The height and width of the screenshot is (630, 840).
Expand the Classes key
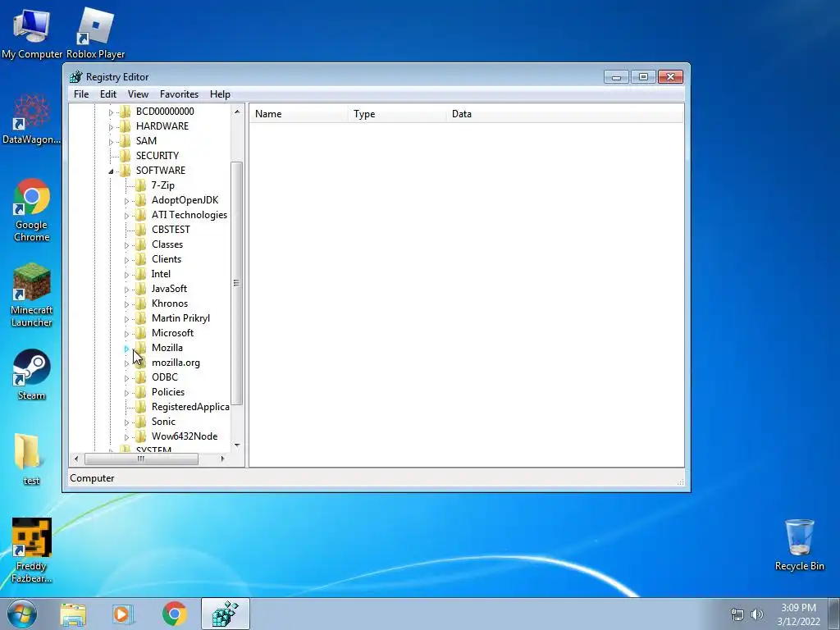point(126,245)
